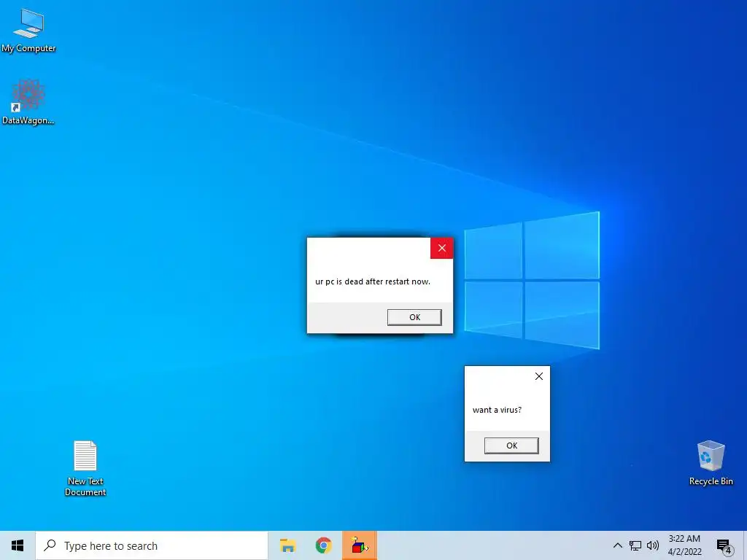This screenshot has width=747, height=560.
Task: Show hidden system tray icons
Action: (x=617, y=545)
